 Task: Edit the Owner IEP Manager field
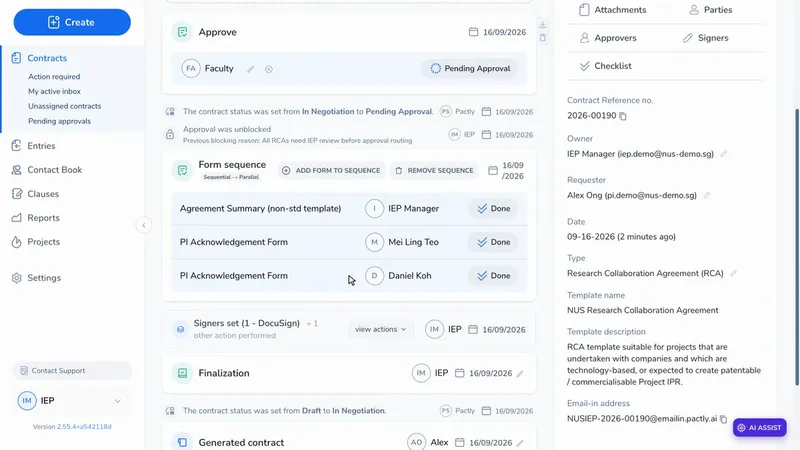coord(723,154)
